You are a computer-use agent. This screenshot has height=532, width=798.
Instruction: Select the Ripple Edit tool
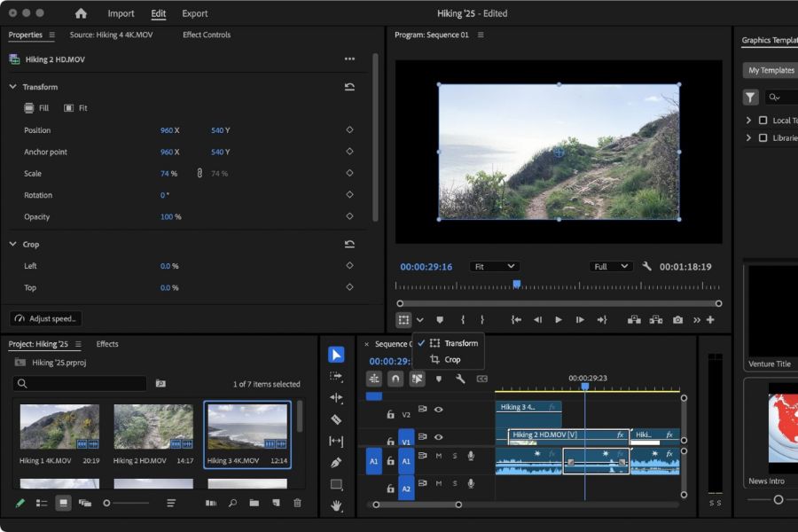pos(336,397)
